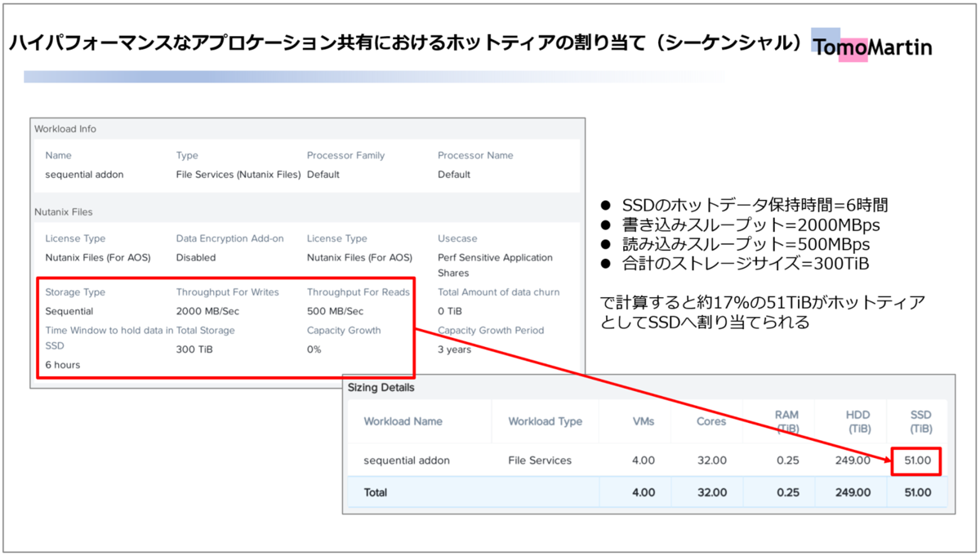The height and width of the screenshot is (556, 980).
Task: Click the 'Workload Info' section header
Action: pyautogui.click(x=65, y=129)
